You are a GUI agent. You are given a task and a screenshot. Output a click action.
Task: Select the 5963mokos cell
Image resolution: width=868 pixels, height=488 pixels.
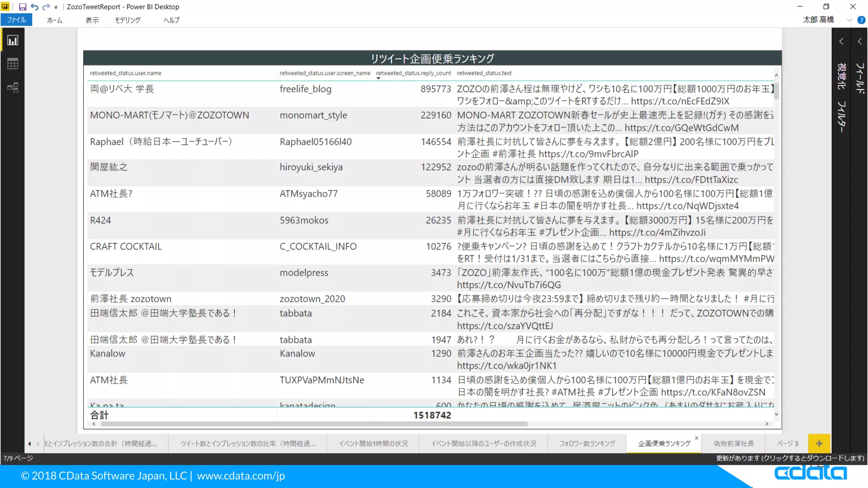(x=304, y=220)
